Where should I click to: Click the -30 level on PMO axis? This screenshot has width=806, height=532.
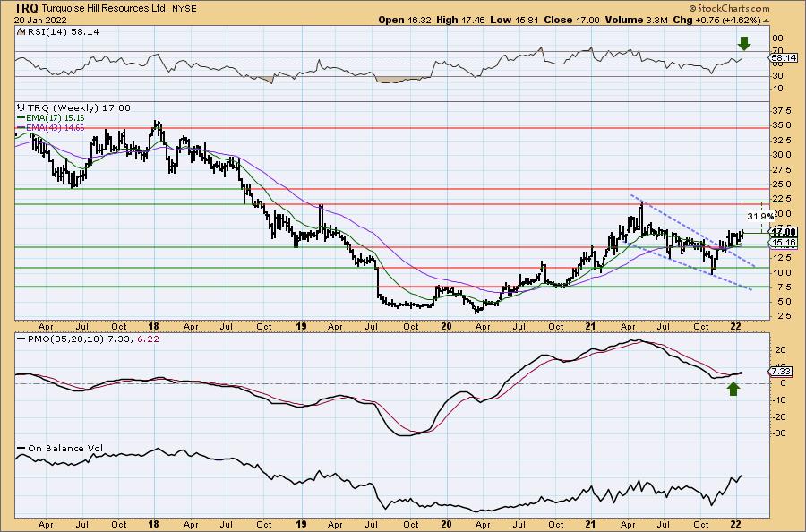(x=779, y=433)
